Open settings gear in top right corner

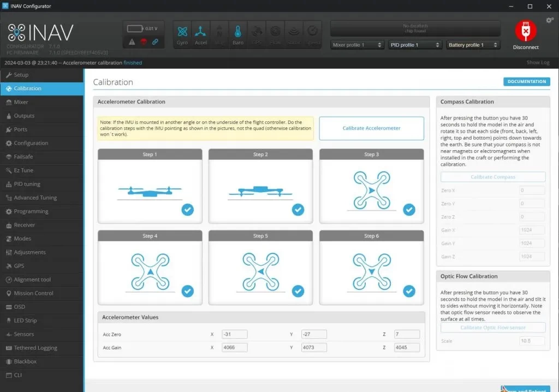pyautogui.click(x=549, y=20)
